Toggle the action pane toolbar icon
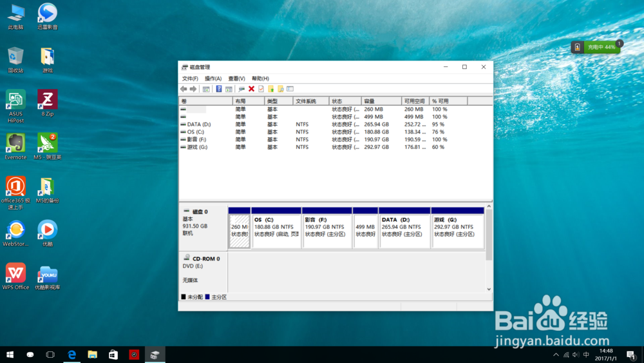 pyautogui.click(x=229, y=89)
